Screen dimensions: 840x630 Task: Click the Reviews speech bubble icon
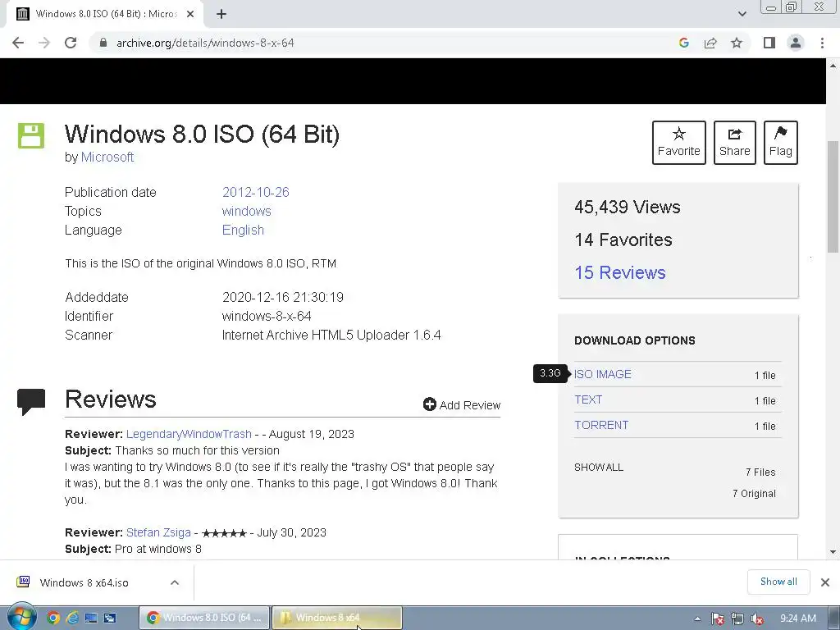tap(31, 402)
